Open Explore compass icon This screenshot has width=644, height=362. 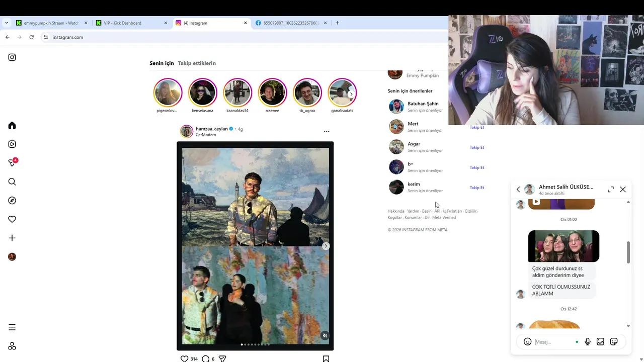[12, 201]
